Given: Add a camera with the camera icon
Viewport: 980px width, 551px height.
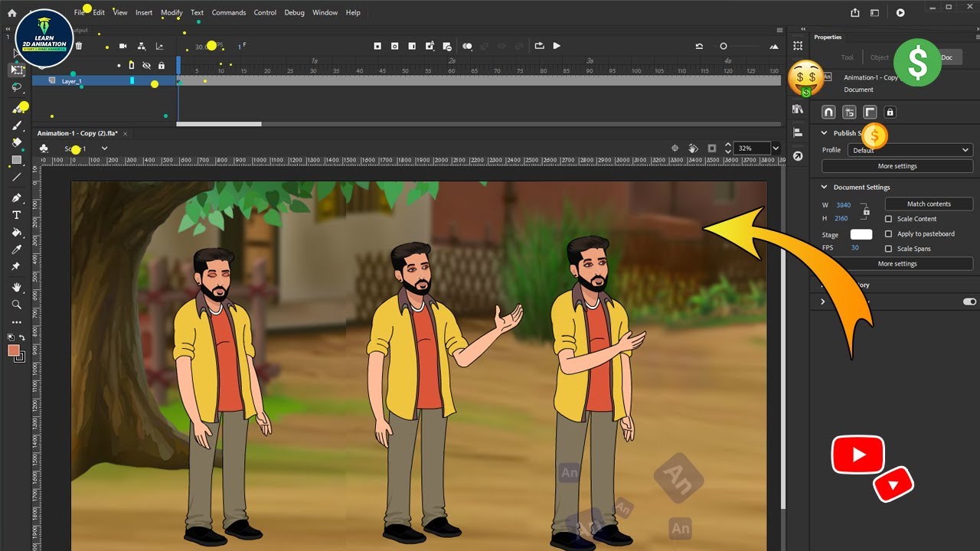Looking at the screenshot, I should tap(122, 46).
